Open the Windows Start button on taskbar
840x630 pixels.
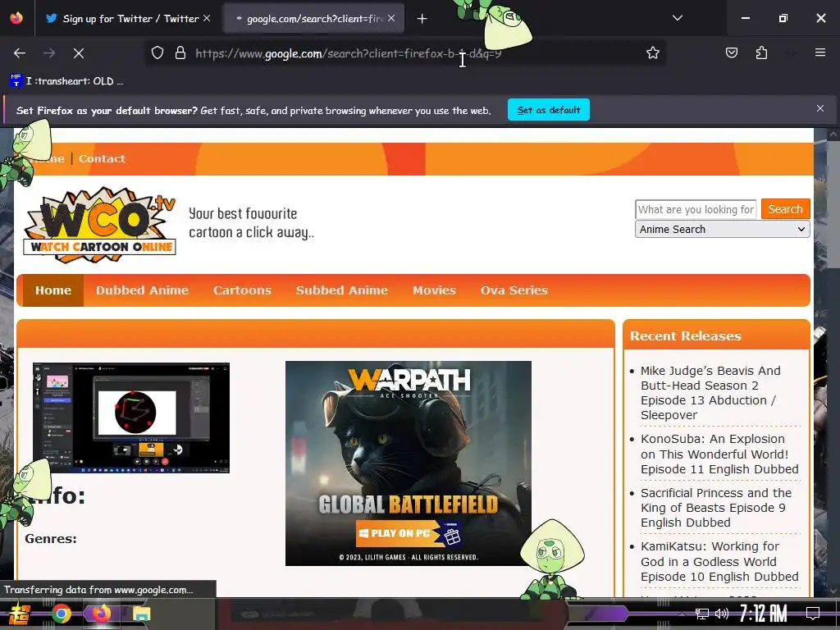coord(20,614)
